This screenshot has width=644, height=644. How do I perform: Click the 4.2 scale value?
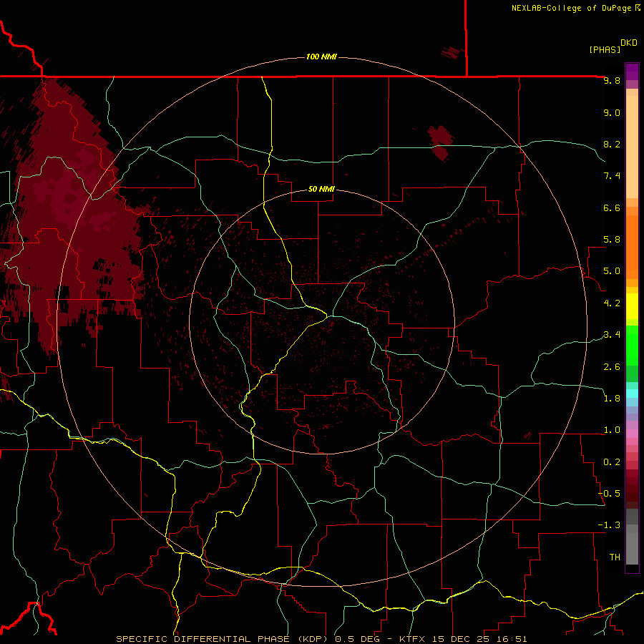(612, 303)
